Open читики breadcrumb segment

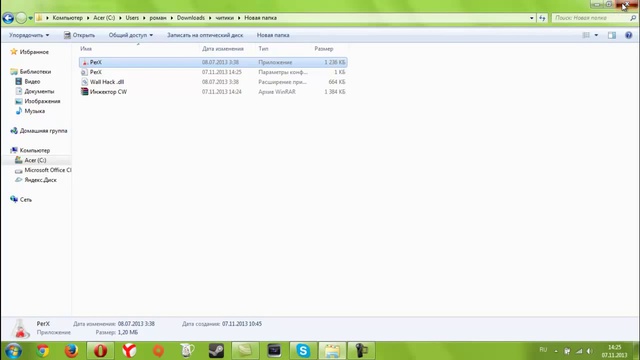pyautogui.click(x=224, y=18)
